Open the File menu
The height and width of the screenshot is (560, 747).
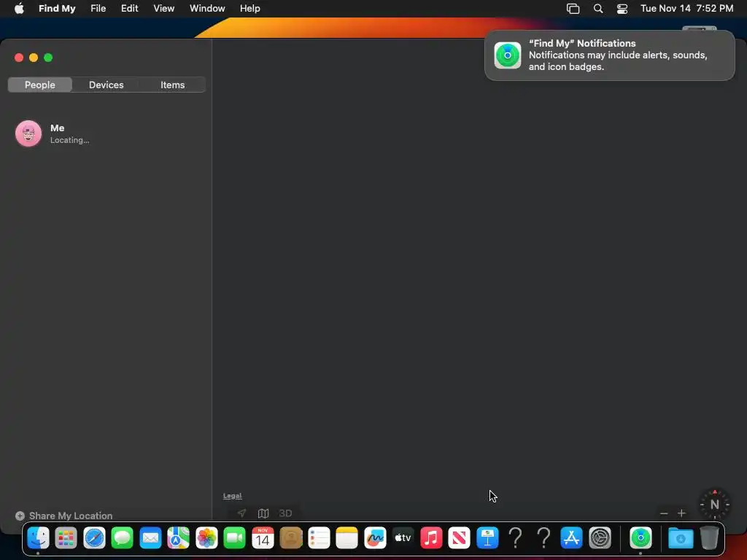coord(98,8)
